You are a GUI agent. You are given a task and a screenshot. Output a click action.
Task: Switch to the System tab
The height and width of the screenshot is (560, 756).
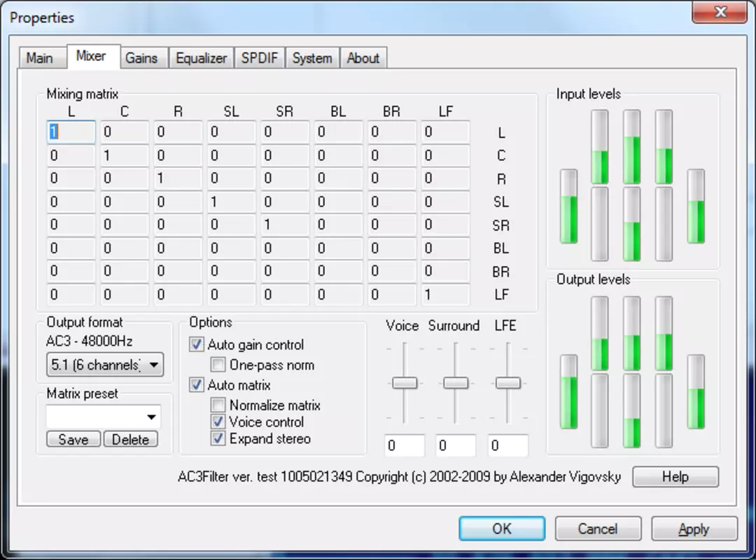coord(312,58)
